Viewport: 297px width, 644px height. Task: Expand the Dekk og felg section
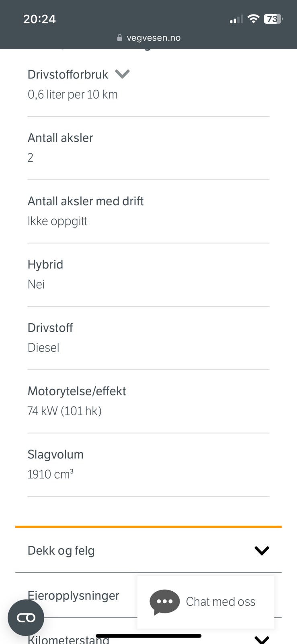coord(148,550)
